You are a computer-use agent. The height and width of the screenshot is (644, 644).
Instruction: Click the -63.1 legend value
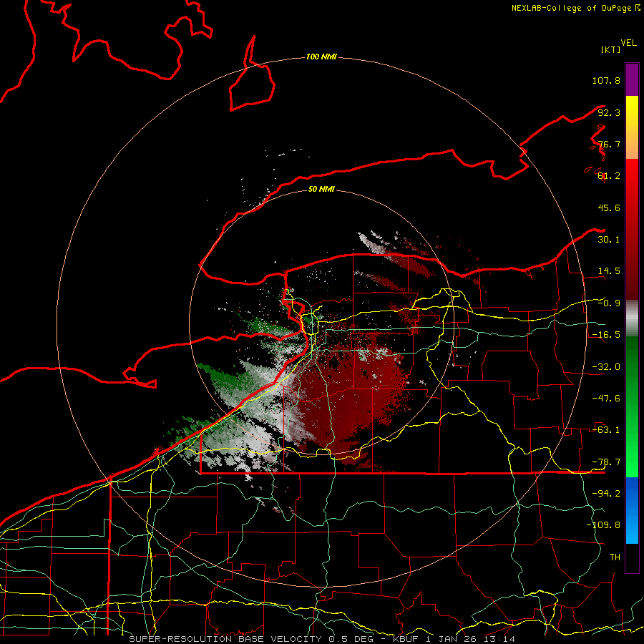coord(606,430)
